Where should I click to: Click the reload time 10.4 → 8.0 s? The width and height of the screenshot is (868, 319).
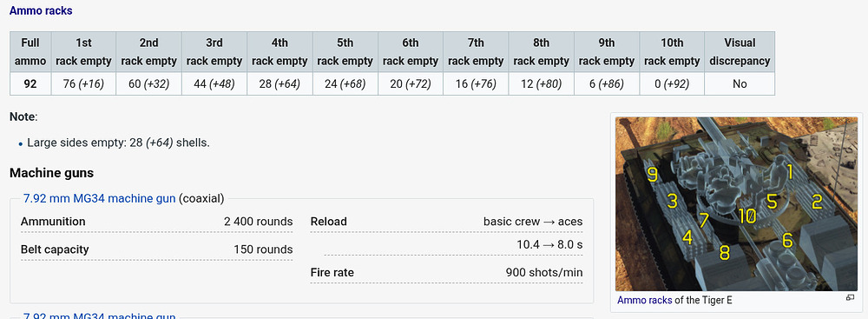tap(549, 244)
